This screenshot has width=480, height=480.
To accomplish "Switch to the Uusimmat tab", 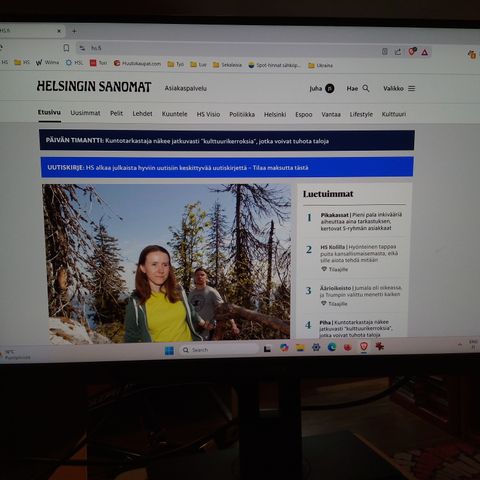I will pos(85,113).
